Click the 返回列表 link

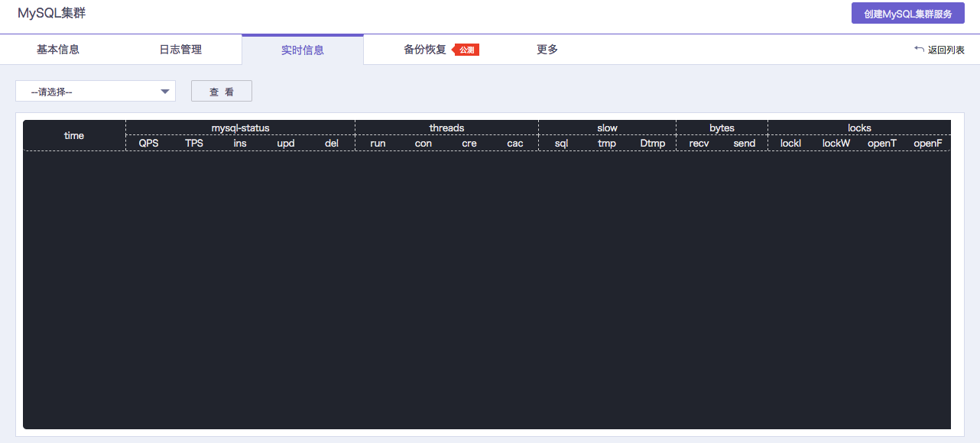point(946,50)
